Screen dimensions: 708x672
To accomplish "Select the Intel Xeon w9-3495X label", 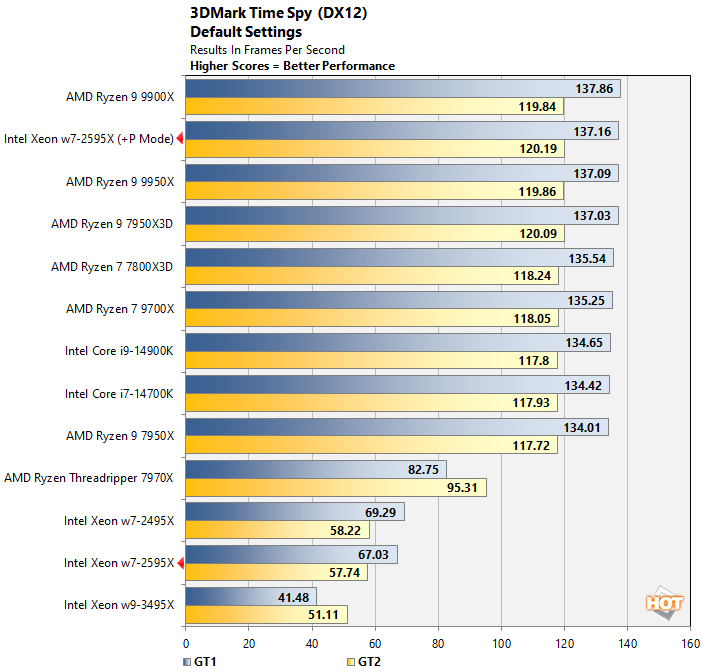I will pyautogui.click(x=119, y=605).
